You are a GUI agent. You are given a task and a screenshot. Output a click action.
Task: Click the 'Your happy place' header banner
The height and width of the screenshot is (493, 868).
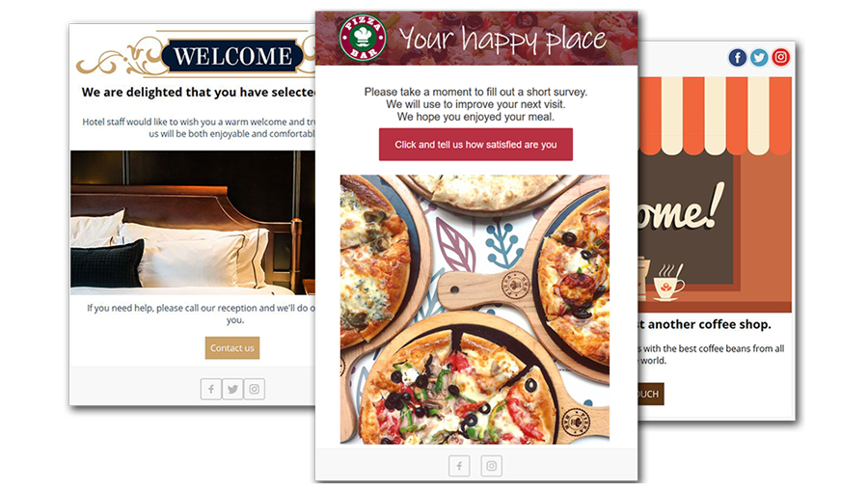[476, 39]
